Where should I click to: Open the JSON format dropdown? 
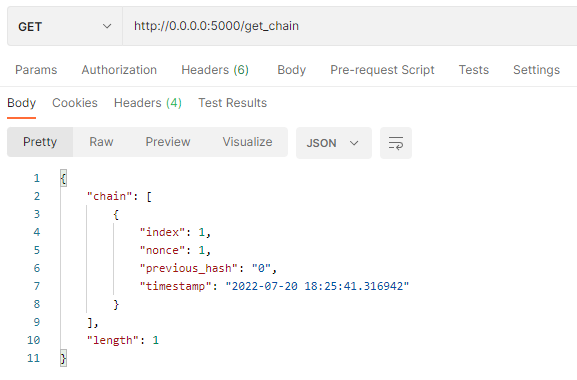(x=333, y=143)
